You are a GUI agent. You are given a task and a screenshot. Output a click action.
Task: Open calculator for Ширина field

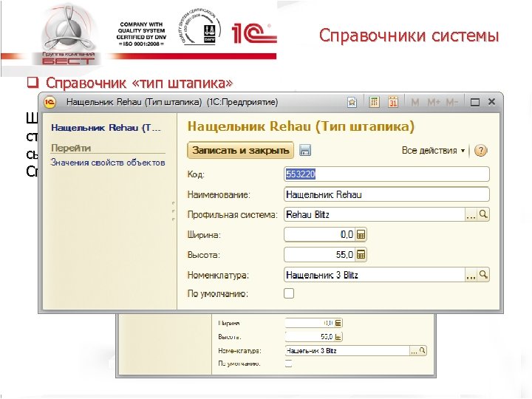point(361,234)
